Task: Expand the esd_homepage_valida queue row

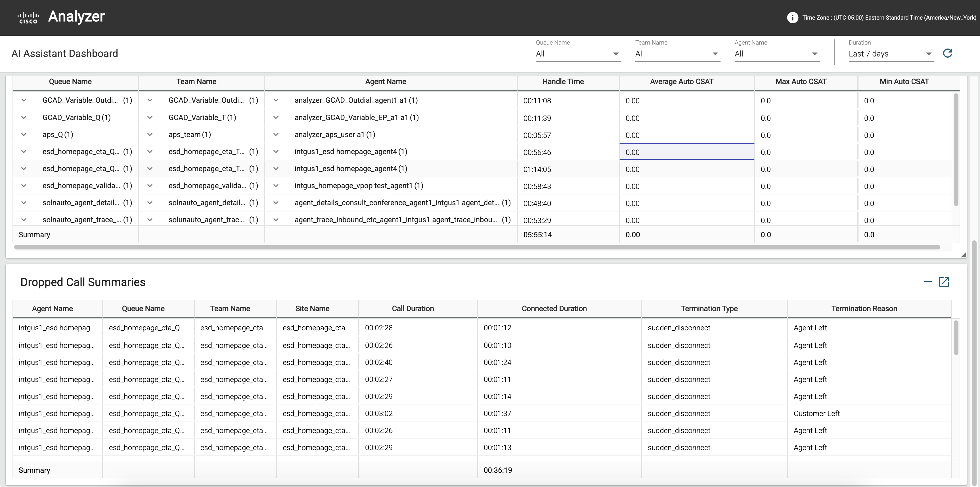Action: [24, 186]
